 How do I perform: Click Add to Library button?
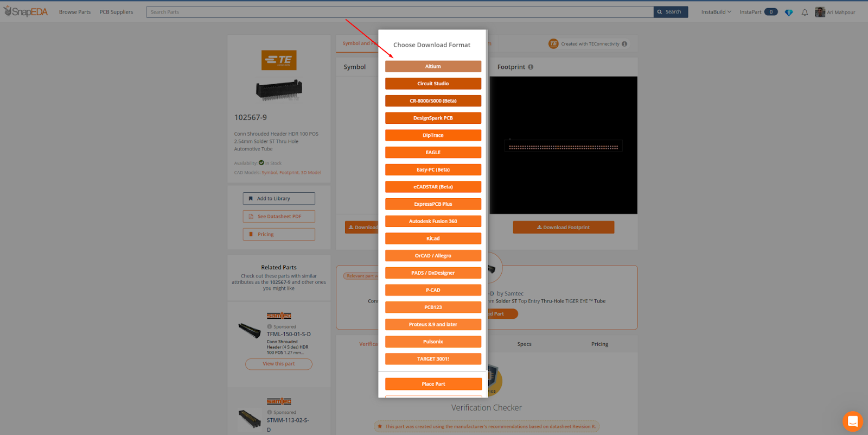coord(279,199)
